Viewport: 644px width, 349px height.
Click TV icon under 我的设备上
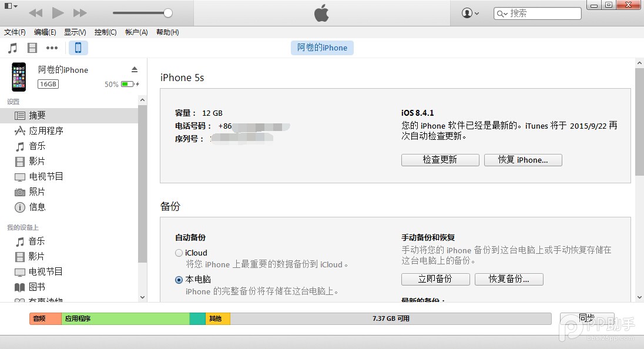pyautogui.click(x=20, y=272)
